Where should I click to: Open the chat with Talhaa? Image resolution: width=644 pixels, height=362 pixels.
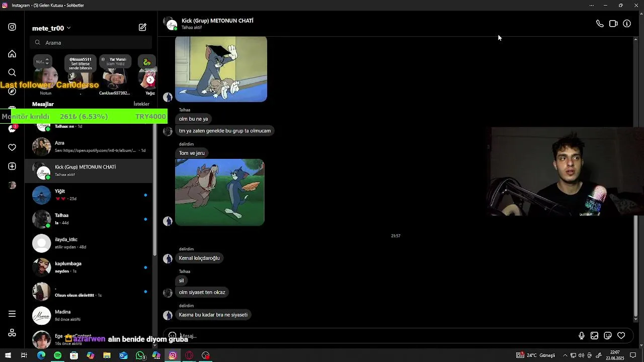pyautogui.click(x=89, y=219)
